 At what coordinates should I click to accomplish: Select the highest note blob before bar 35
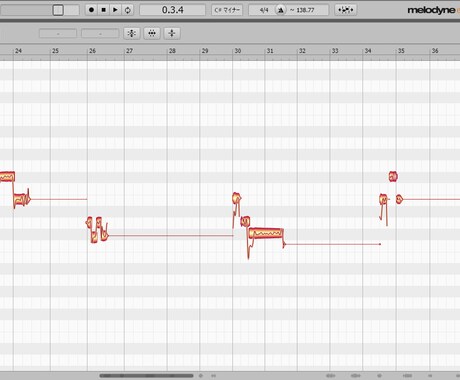(x=393, y=176)
